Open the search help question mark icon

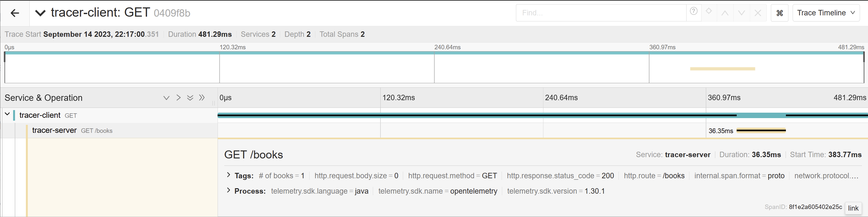coord(694,12)
